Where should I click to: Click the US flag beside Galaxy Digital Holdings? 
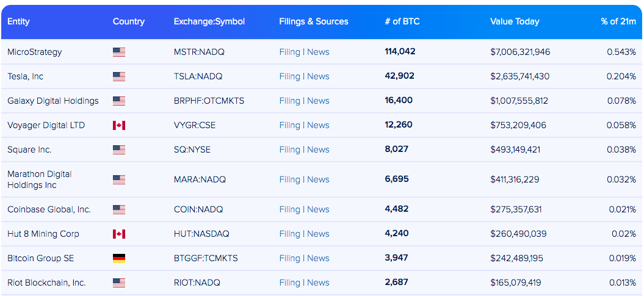click(118, 101)
